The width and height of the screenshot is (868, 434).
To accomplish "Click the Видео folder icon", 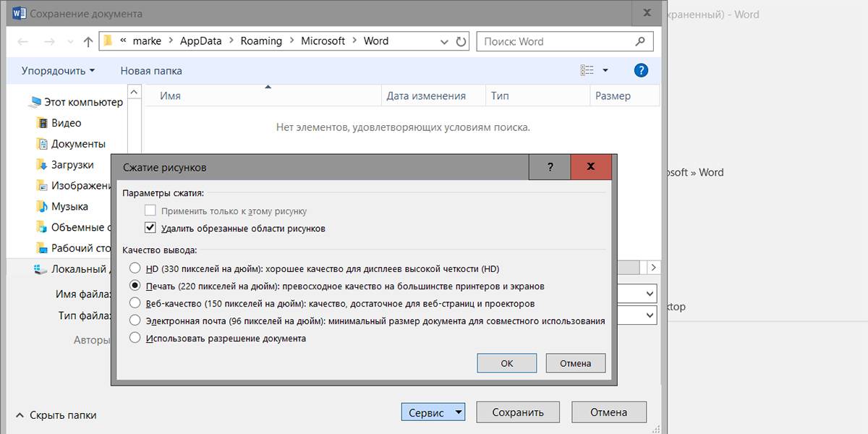I will 42,123.
